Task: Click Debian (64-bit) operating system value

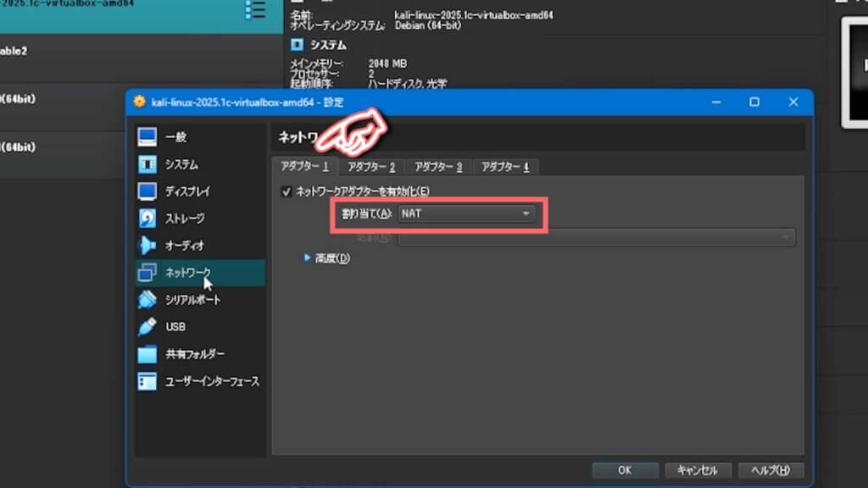Action: coord(428,25)
